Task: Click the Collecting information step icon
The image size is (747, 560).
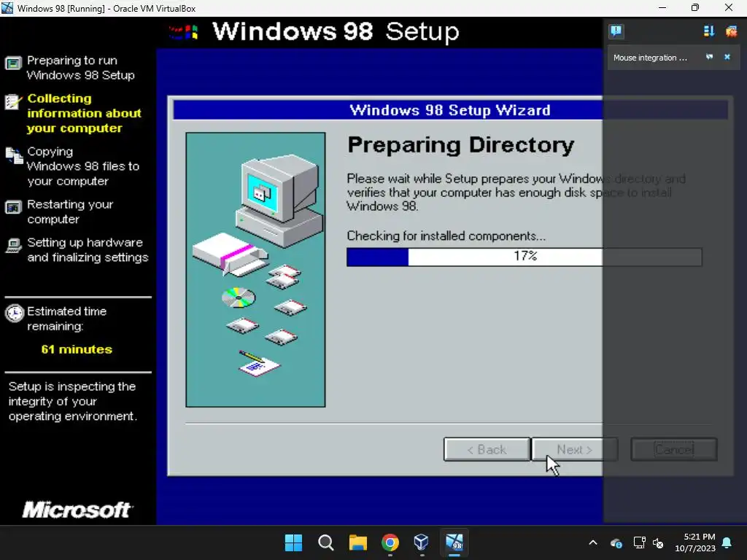Action: pos(13,101)
